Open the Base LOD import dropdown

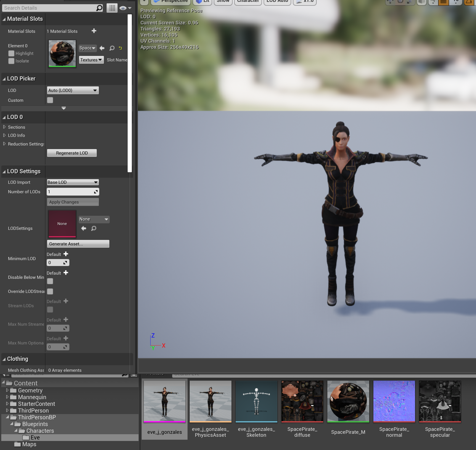coord(73,182)
